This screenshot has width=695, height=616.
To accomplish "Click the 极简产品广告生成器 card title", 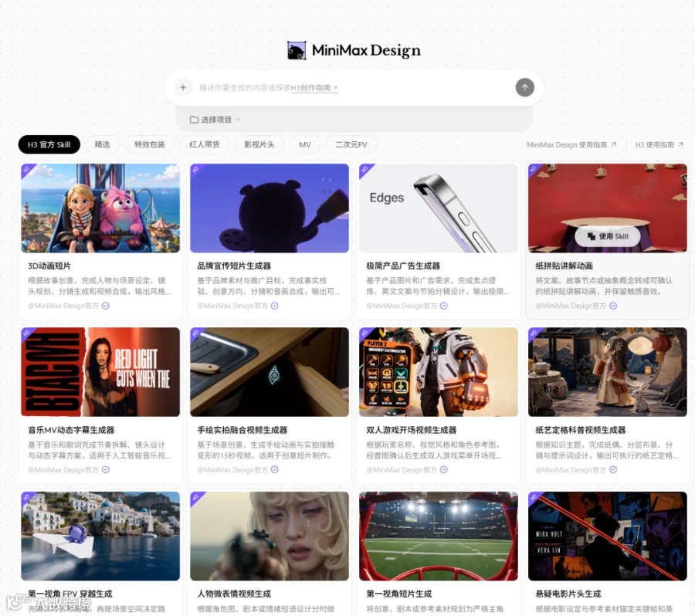I will pos(403,266).
